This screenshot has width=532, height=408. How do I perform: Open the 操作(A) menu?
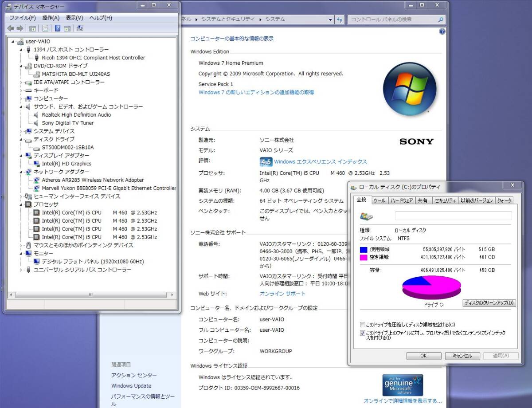point(51,18)
